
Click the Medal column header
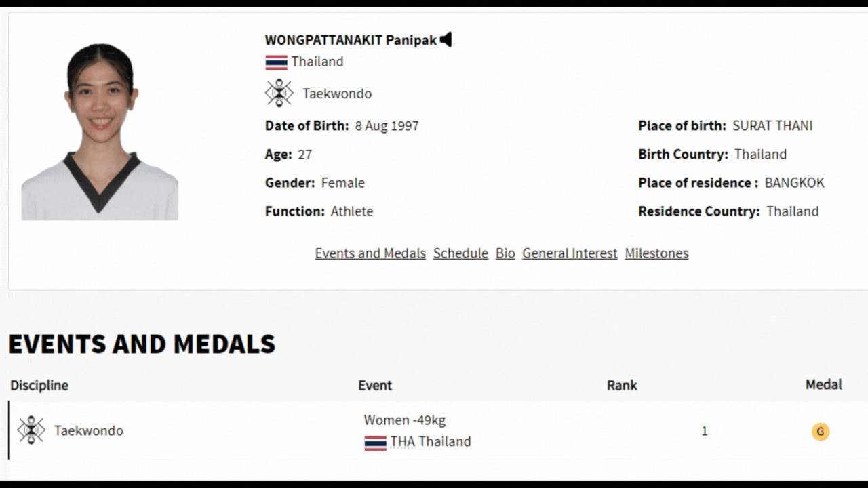coord(823,385)
